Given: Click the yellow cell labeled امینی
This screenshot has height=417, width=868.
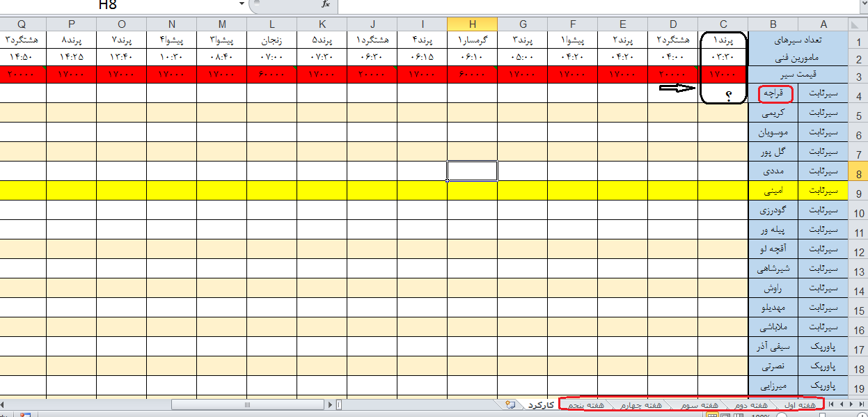Looking at the screenshot, I should point(774,190).
